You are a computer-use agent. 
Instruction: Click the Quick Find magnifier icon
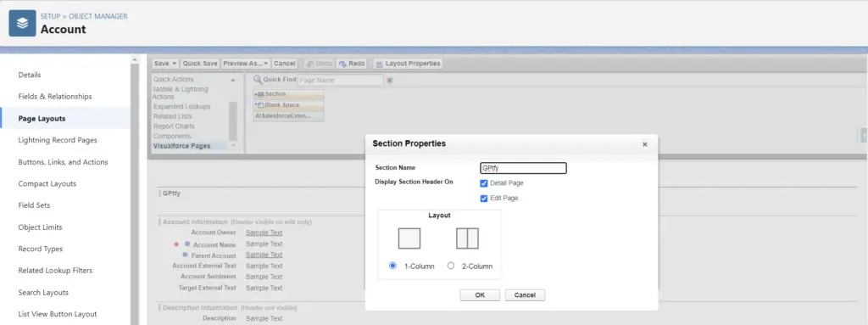[258, 80]
